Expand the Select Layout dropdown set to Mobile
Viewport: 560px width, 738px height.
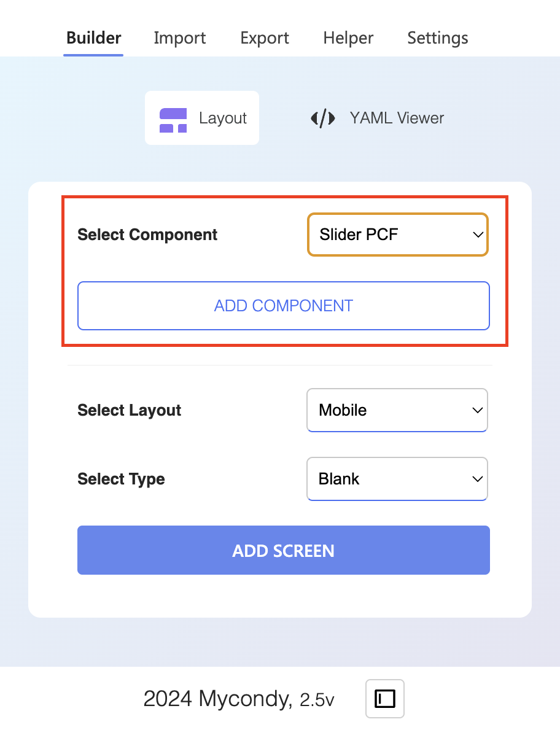click(397, 410)
